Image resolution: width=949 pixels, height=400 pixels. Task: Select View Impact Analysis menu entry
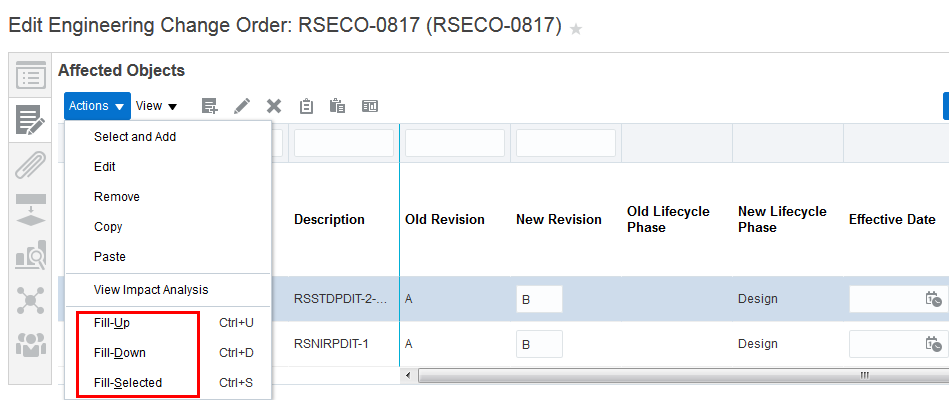click(x=151, y=290)
